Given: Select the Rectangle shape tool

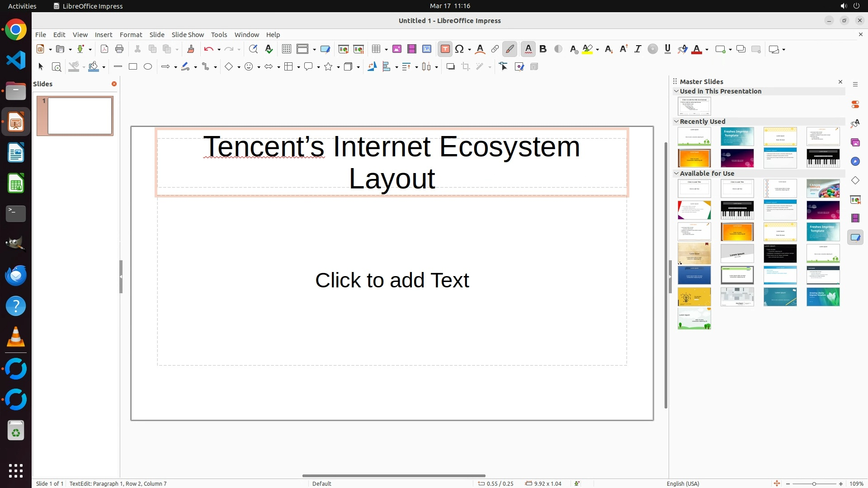Looking at the screenshot, I should coord(133,67).
